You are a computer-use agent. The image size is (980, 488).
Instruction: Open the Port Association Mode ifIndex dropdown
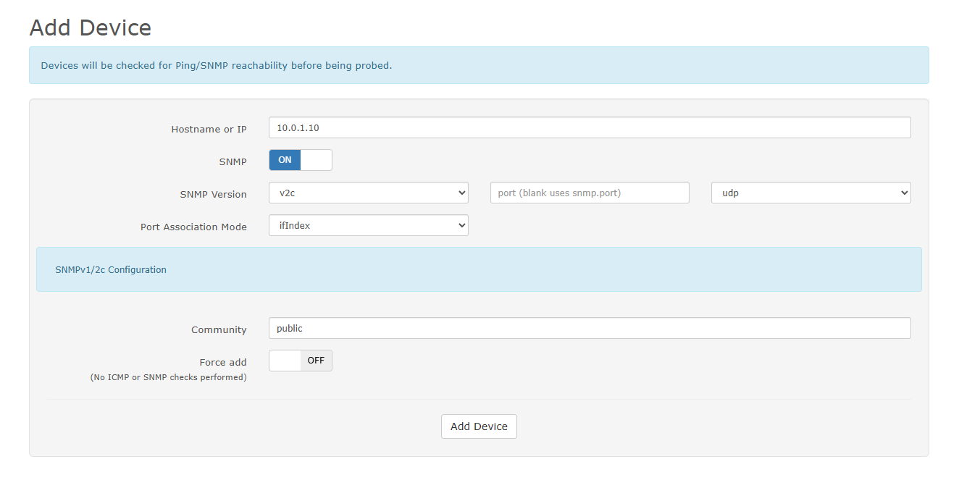pyautogui.click(x=368, y=225)
